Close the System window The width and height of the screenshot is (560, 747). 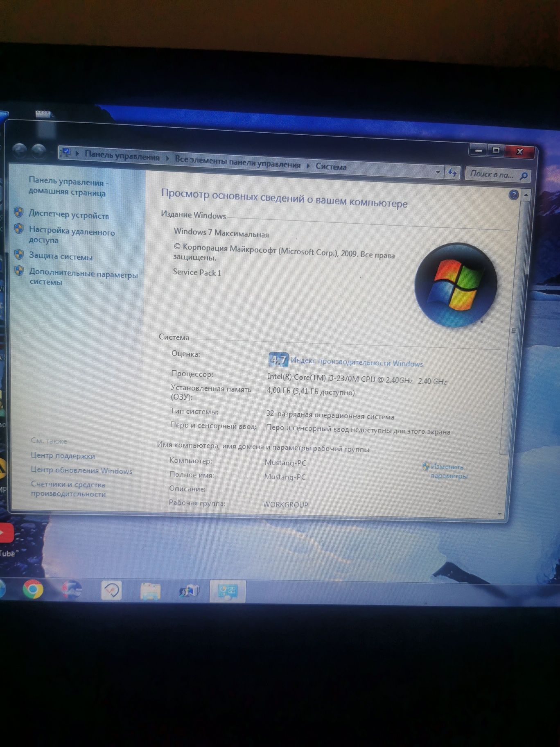click(x=519, y=152)
